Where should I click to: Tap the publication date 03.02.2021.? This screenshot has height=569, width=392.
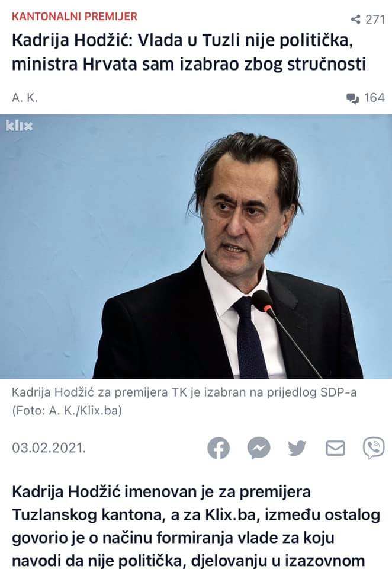[49, 448]
